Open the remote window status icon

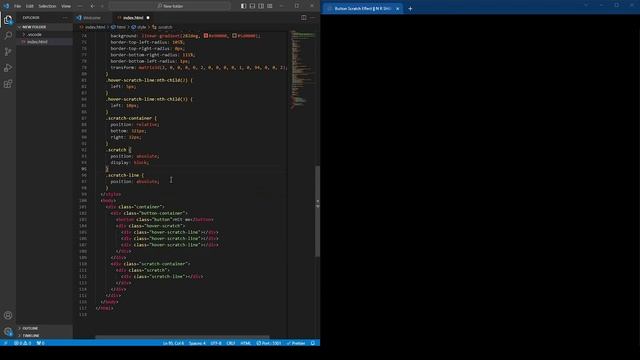[5, 343]
